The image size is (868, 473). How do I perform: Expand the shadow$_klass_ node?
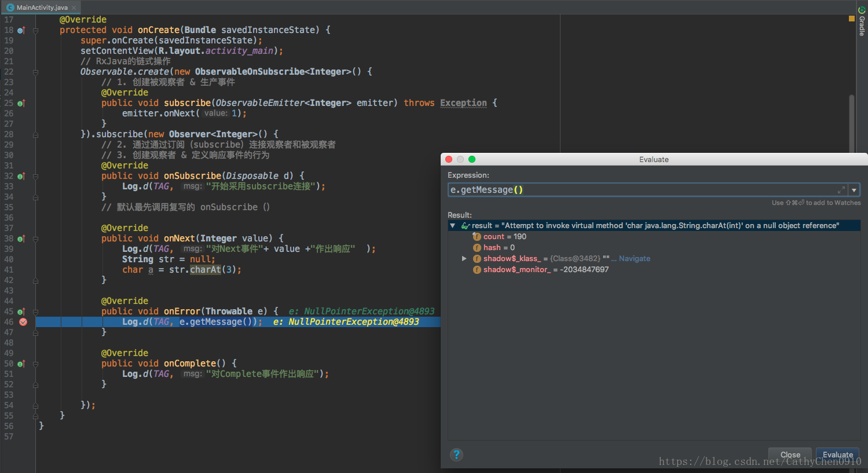coord(464,259)
